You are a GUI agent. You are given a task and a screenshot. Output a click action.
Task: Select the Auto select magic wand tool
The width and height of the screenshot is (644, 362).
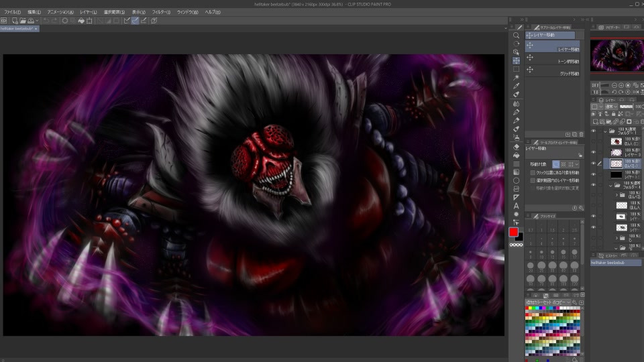pyautogui.click(x=517, y=77)
